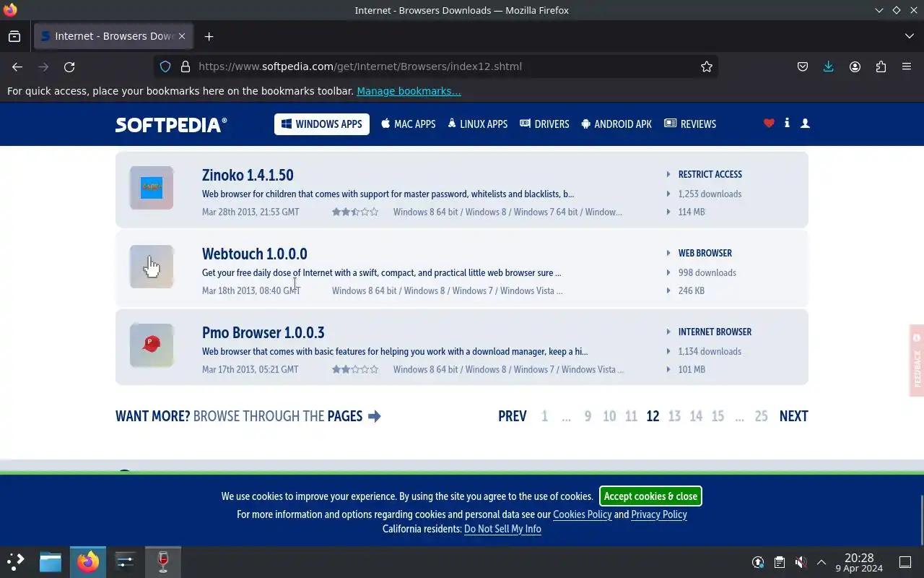Open the REVIEWS section
Screen dimensions: 924x578
(x=690, y=124)
